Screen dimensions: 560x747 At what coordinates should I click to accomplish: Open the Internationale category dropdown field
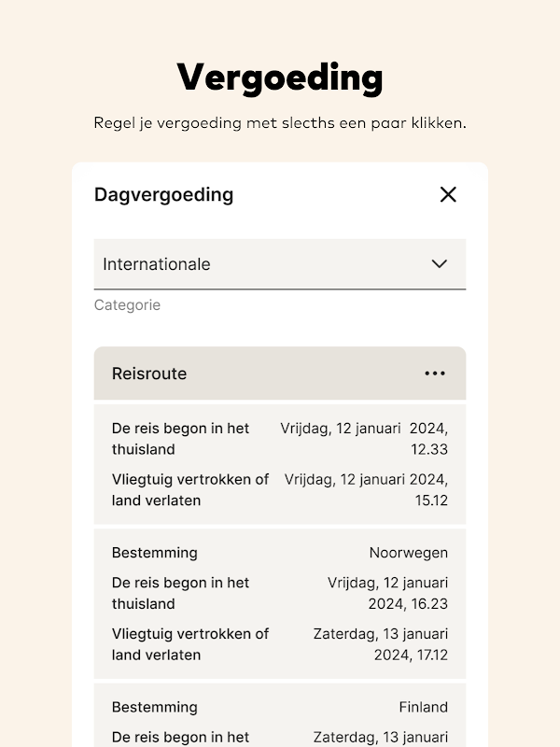261,264
